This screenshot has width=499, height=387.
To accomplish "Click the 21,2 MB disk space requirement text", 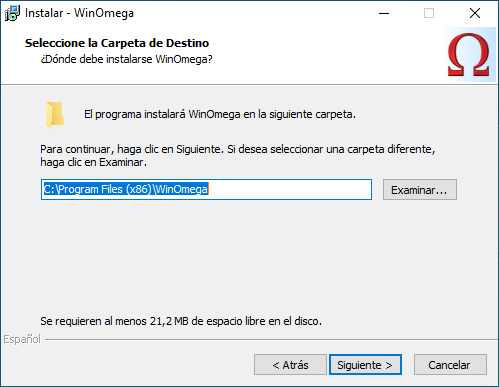I will tap(181, 321).
